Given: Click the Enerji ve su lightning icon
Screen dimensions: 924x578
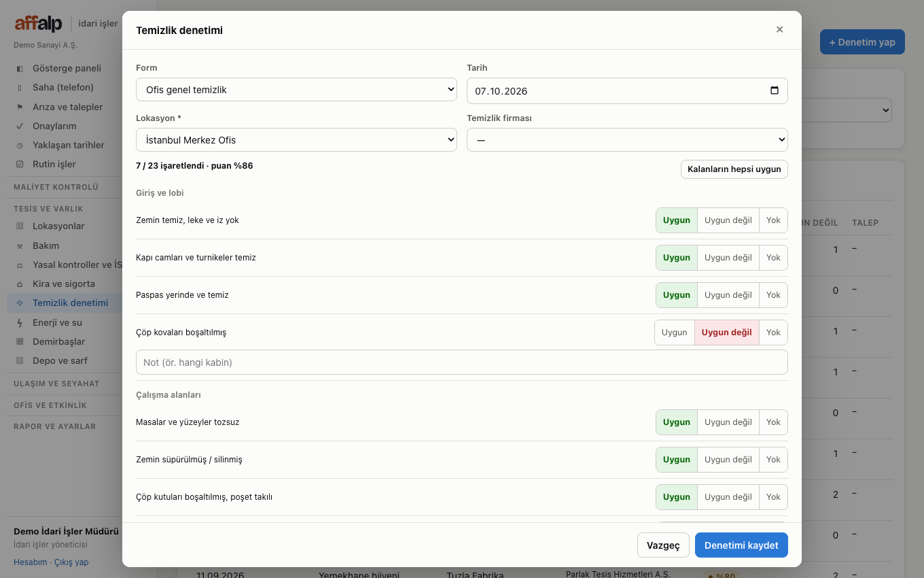Looking at the screenshot, I should (x=20, y=323).
